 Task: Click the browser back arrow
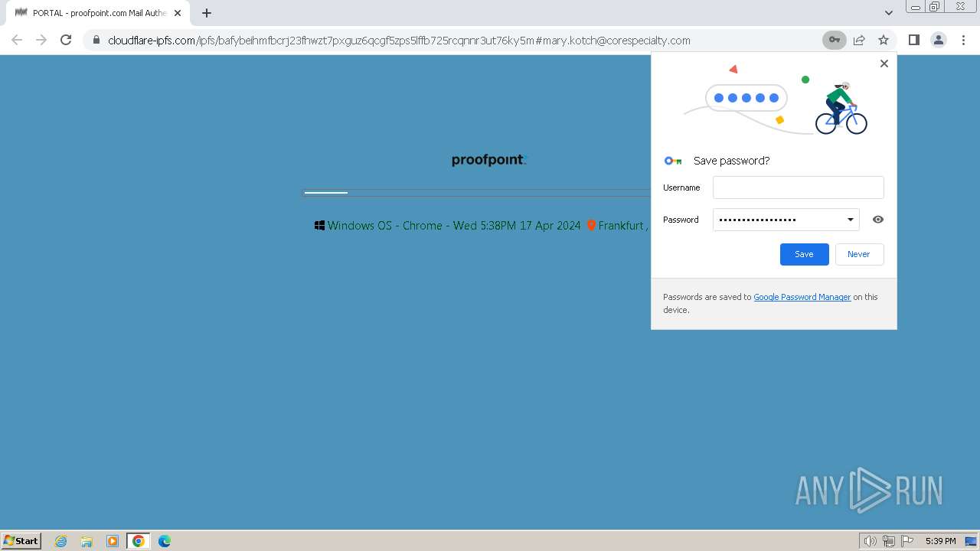(17, 40)
